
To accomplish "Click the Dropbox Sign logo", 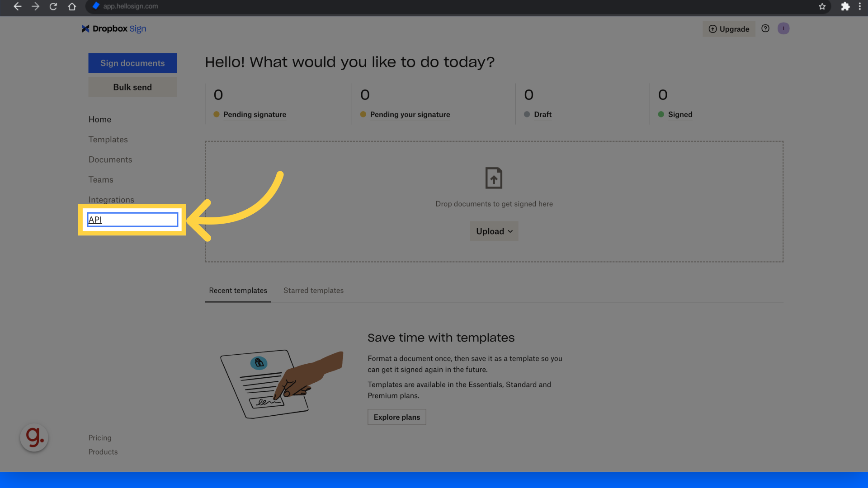I will click(113, 28).
